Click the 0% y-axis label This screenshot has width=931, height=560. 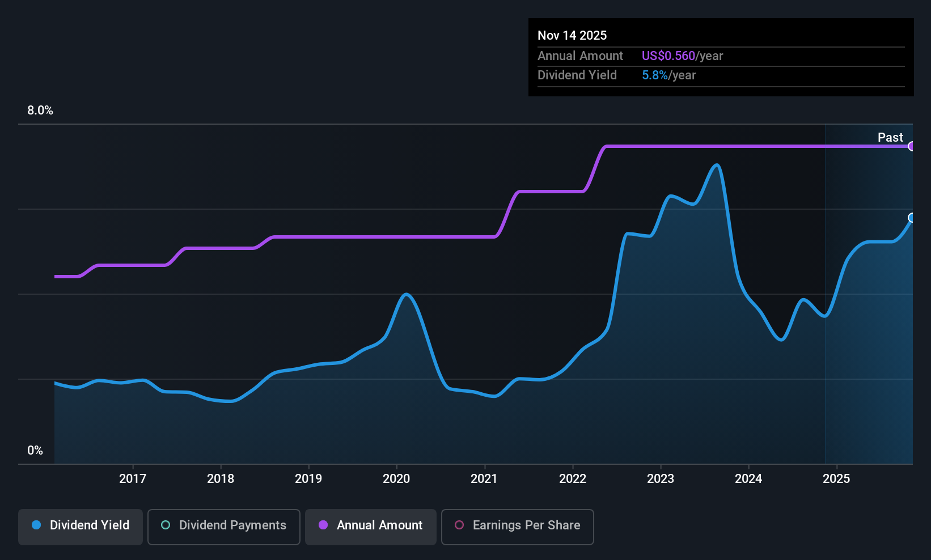[x=35, y=451]
